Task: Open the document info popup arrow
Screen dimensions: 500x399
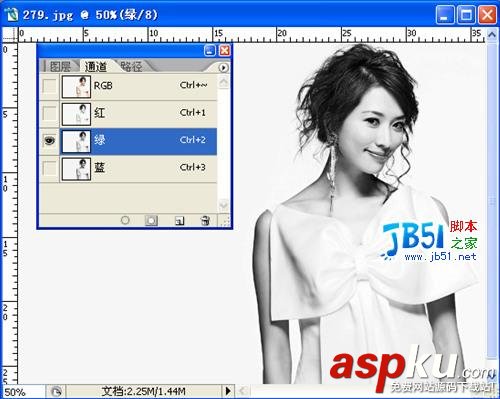Action: click(x=228, y=391)
